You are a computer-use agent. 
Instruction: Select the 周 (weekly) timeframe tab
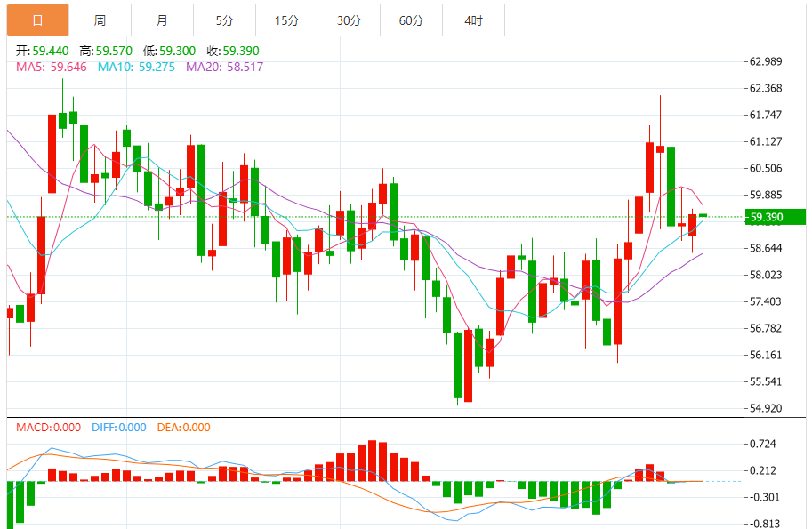[x=100, y=20]
